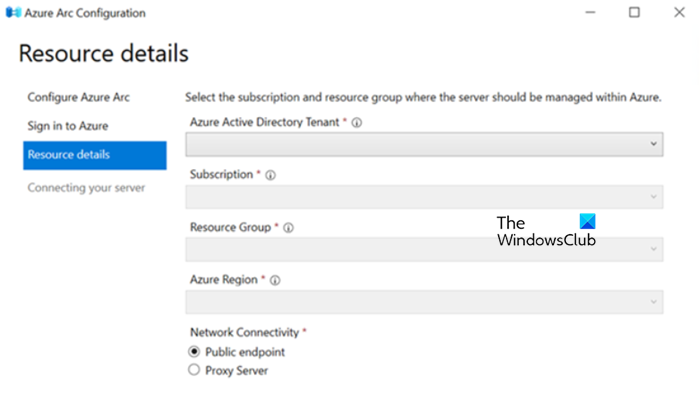Expand the Subscription dropdown
The image size is (700, 400).
[x=424, y=197]
